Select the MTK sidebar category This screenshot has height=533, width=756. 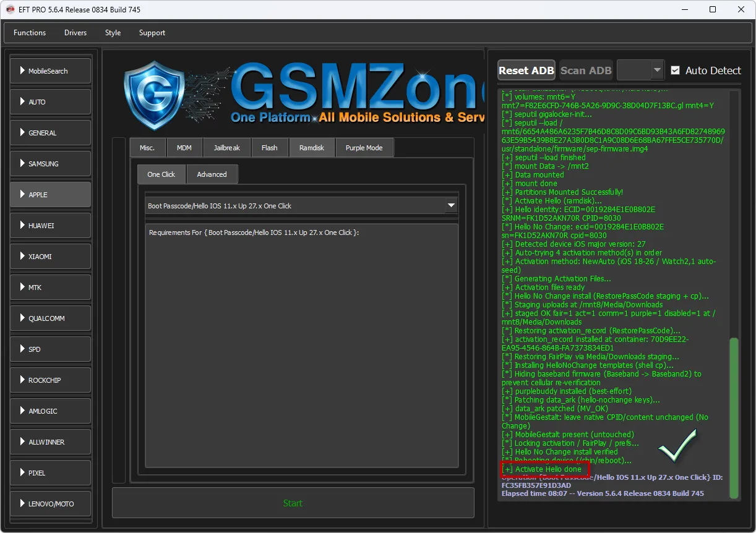(51, 288)
